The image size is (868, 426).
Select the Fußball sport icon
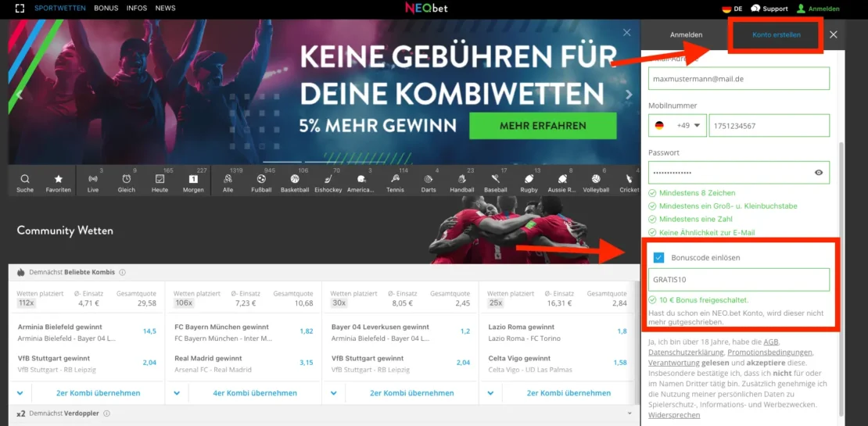(261, 179)
